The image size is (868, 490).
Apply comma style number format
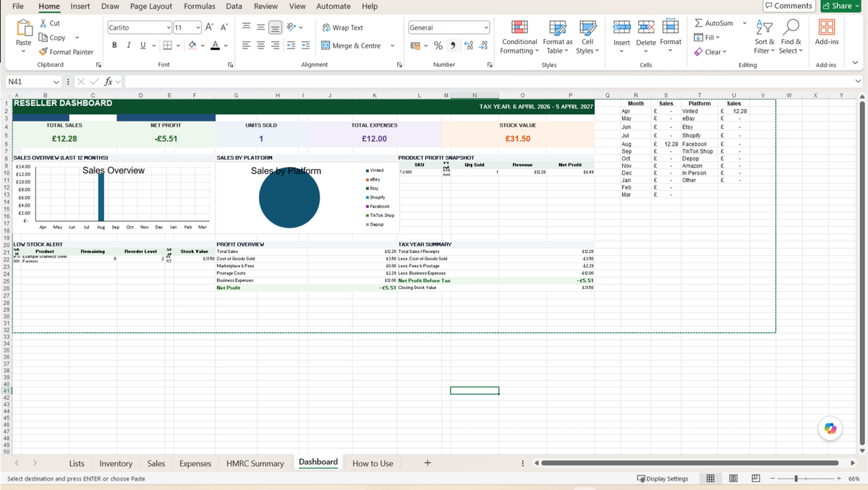pyautogui.click(x=454, y=46)
